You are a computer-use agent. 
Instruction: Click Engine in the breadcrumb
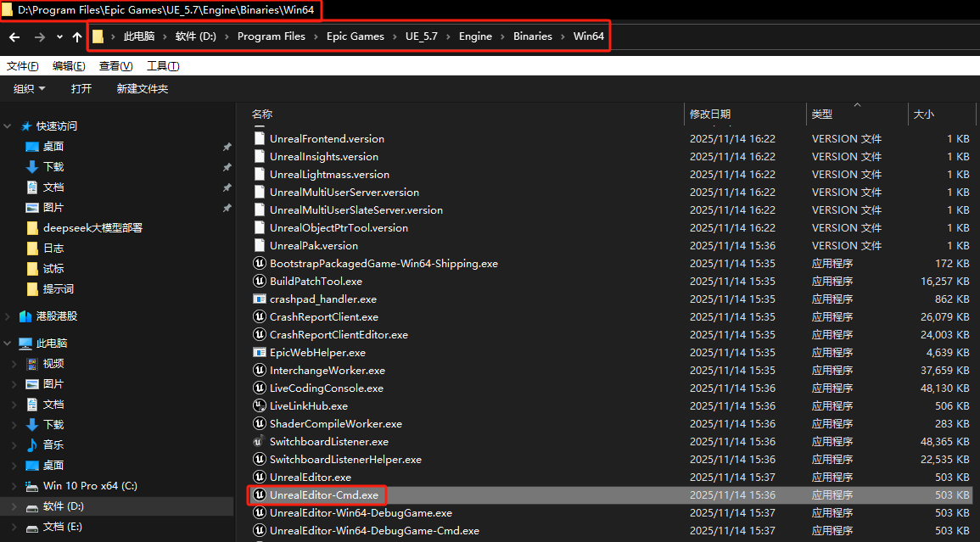point(475,36)
